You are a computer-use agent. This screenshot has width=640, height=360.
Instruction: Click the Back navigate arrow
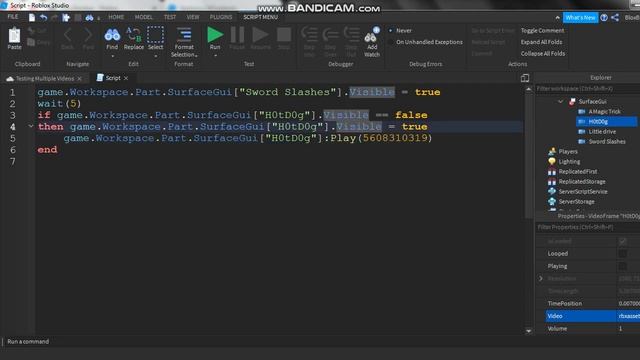point(67,35)
